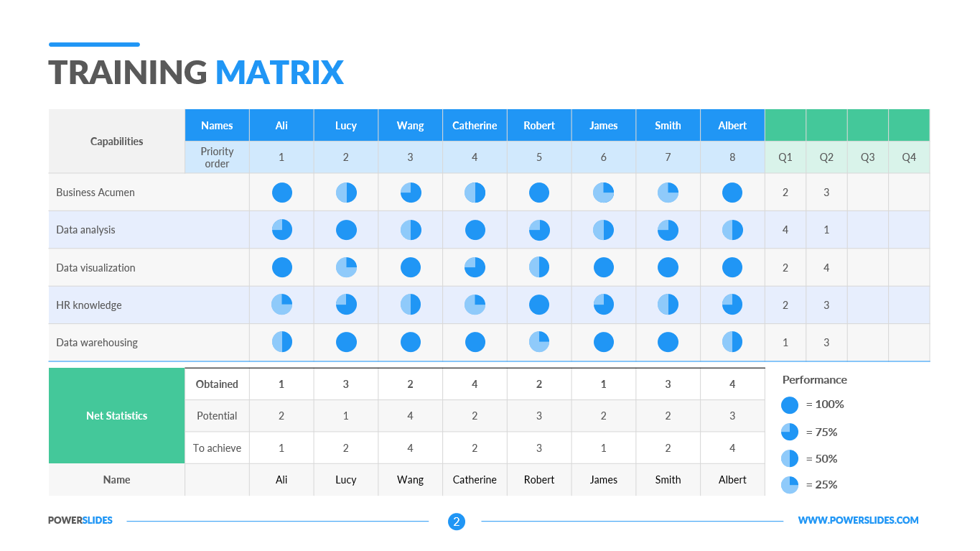The image size is (980, 551).
Task: Click Robert's Data analysis pie icon
Action: click(539, 230)
